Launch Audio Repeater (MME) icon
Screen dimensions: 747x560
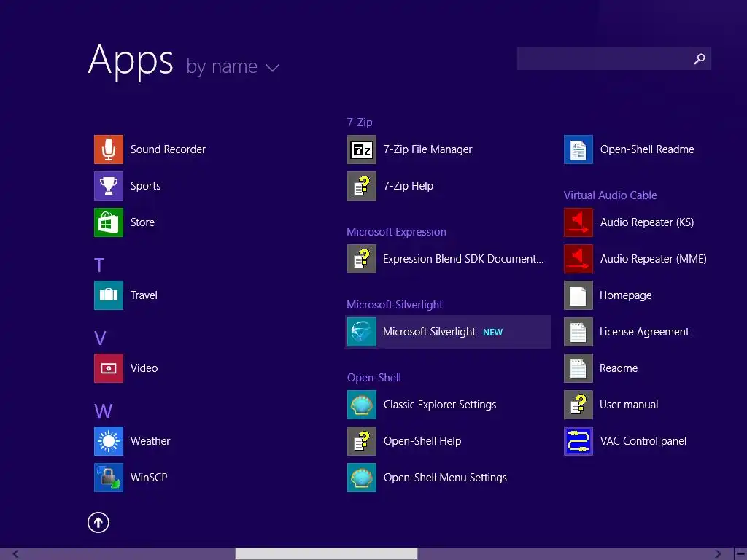[578, 259]
